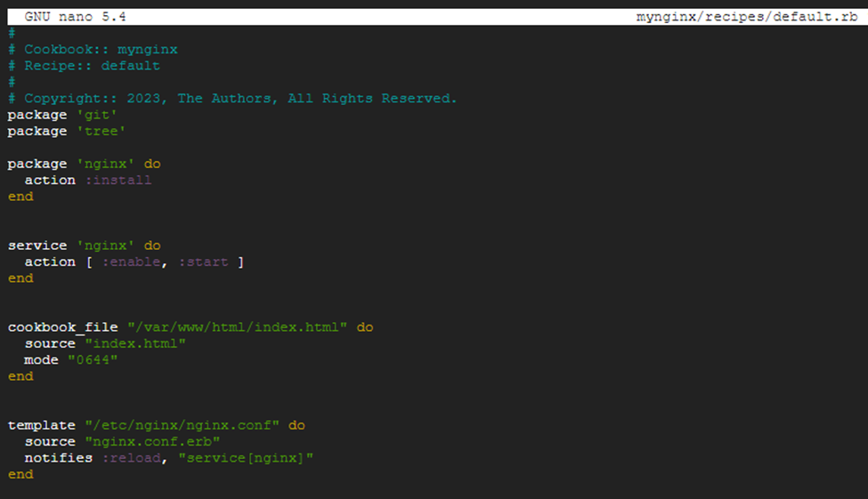Click the 'end' after action :install
The image size is (868, 499).
click(20, 197)
